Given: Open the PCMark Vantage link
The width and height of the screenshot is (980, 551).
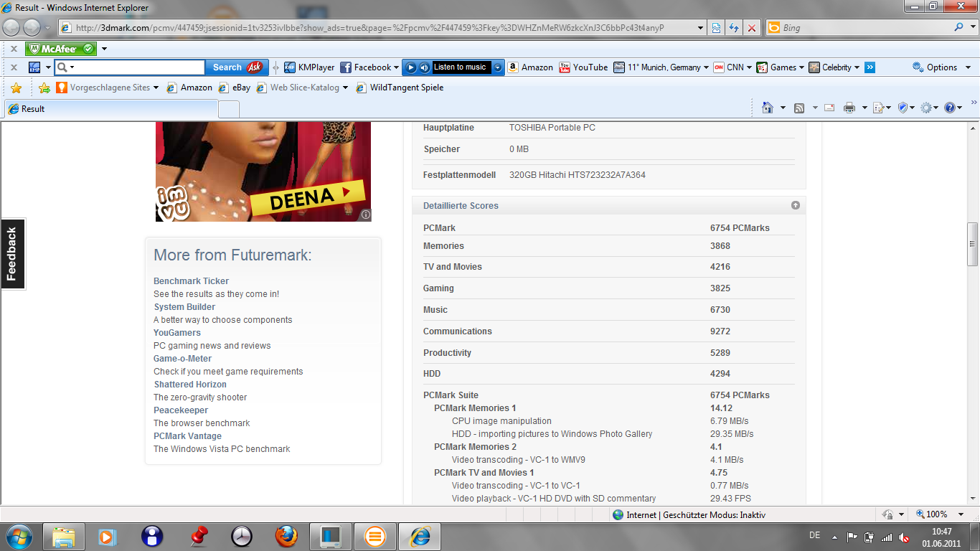Looking at the screenshot, I should (187, 436).
